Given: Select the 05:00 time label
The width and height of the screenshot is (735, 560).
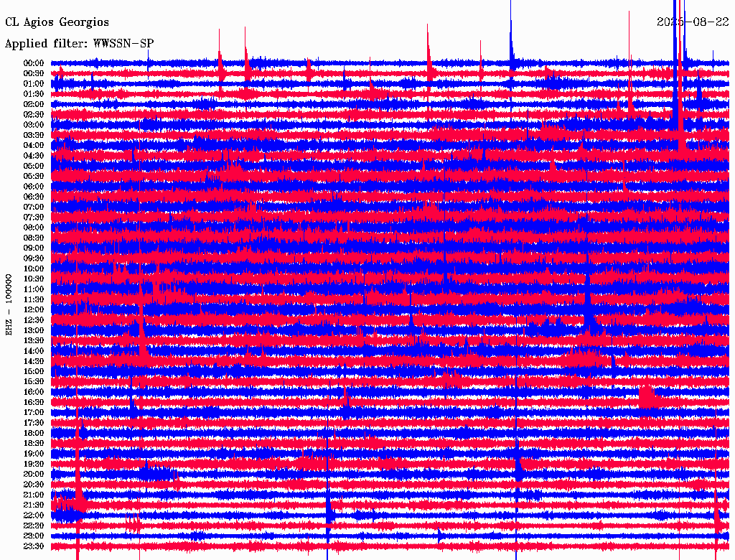Looking at the screenshot, I should point(34,166).
